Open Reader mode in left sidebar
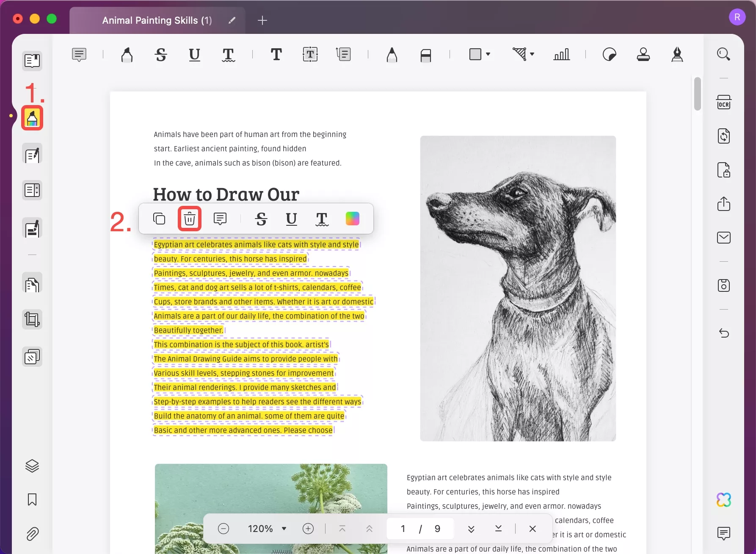 pos(32,61)
